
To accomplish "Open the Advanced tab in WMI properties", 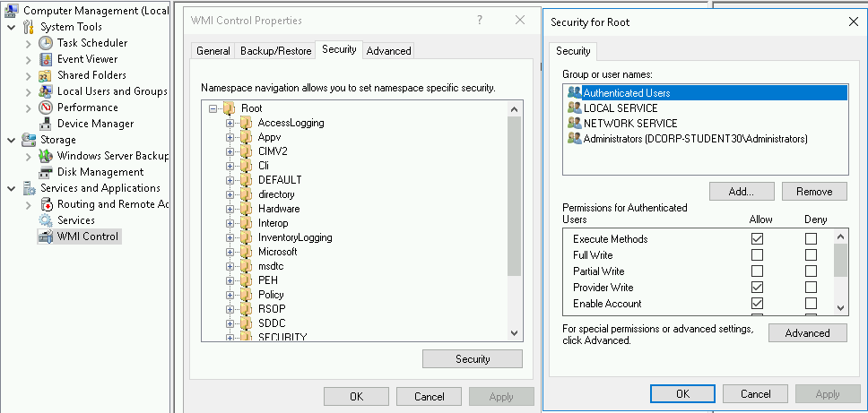I will click(x=388, y=51).
